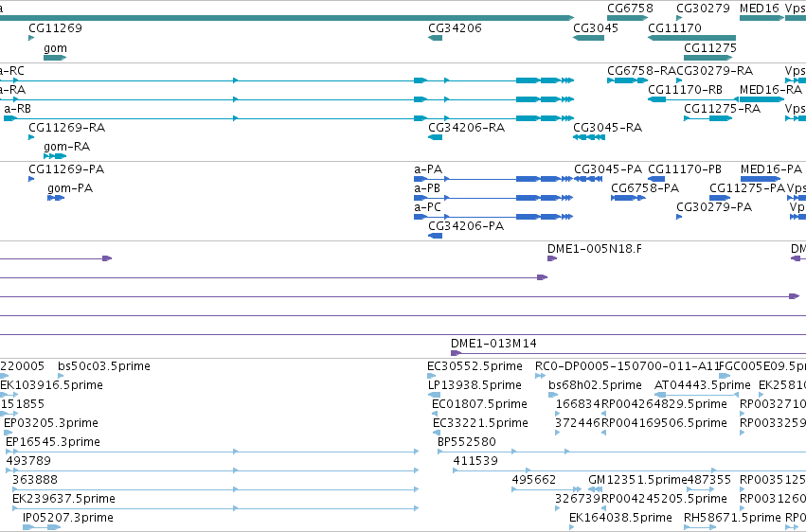This screenshot has width=806, height=532.
Task: Click the CG34206 gene feature
Action: coord(436,38)
